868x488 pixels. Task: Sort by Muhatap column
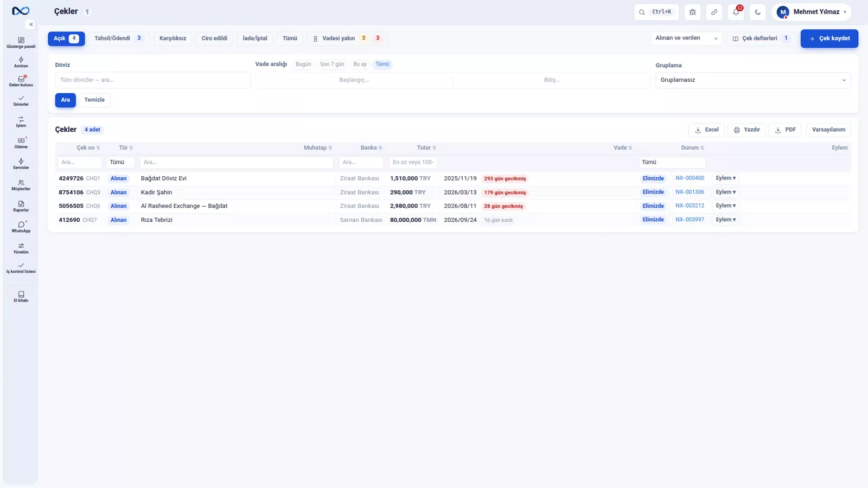click(x=318, y=147)
